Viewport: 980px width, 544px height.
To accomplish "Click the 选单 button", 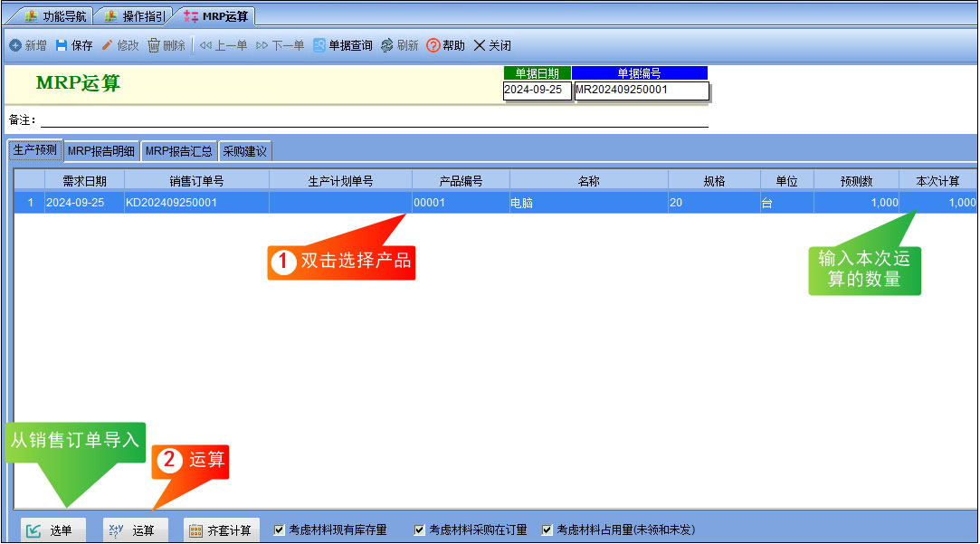I will pos(53,530).
